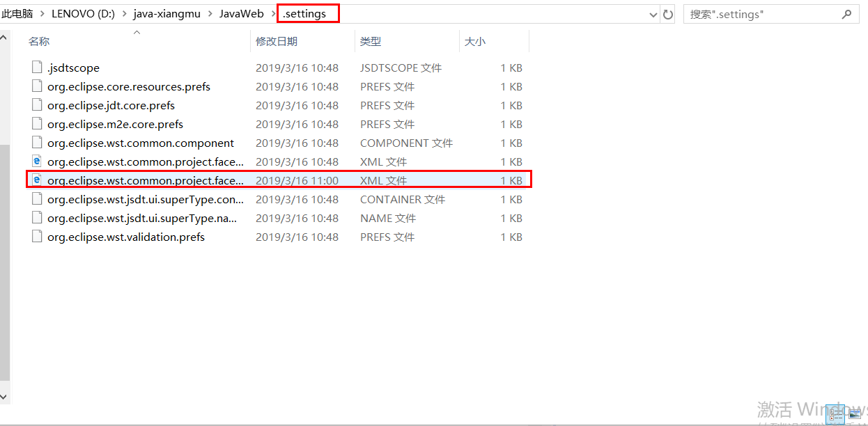
Task: Open the java-xiangmu folder from the breadcrumb
Action: [x=166, y=13]
